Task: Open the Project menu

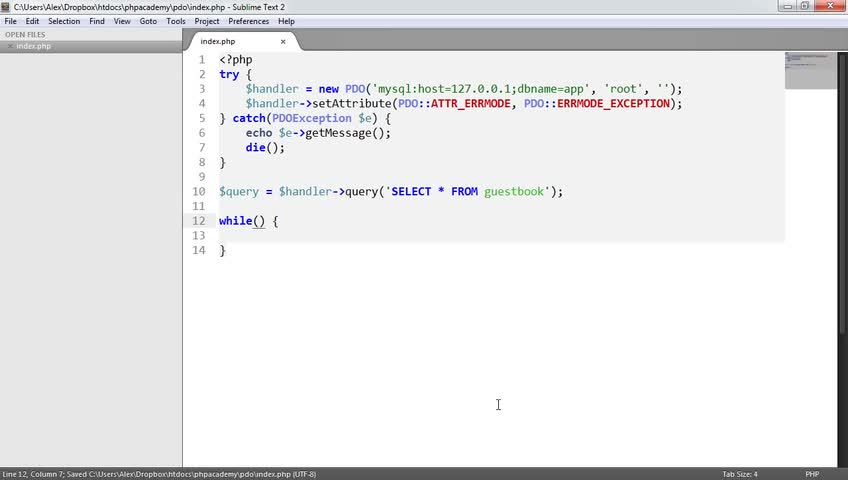Action: (x=207, y=21)
